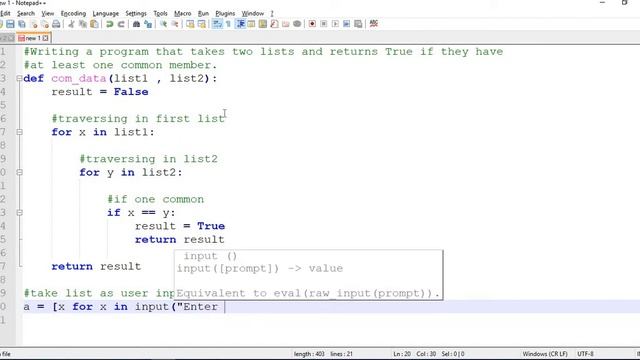Open the Window menu
640x360 pixels.
point(253,13)
